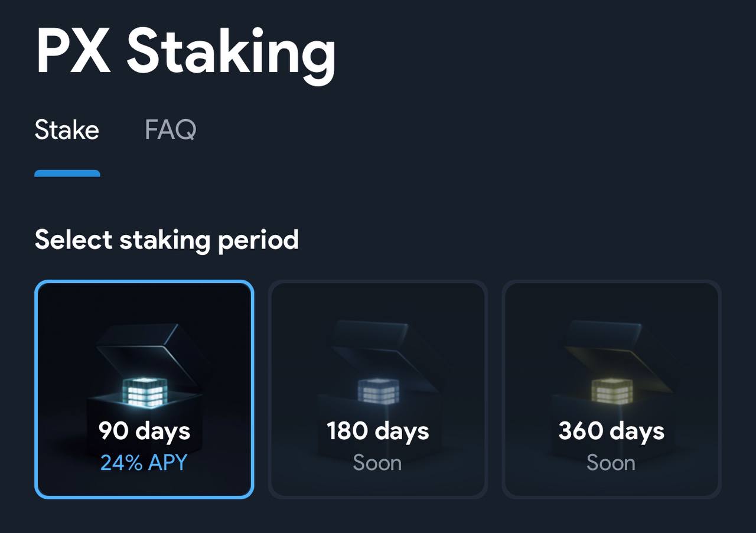Click the PX Staking page title

(x=185, y=51)
